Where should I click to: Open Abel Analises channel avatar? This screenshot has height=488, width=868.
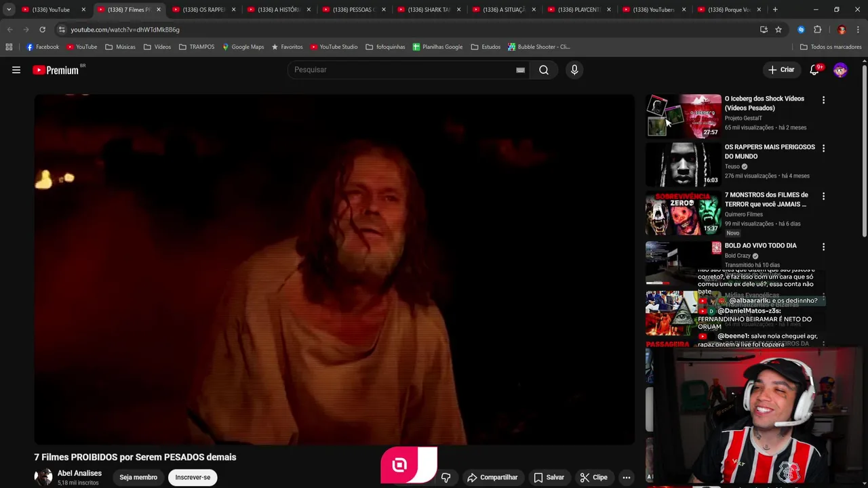point(43,477)
